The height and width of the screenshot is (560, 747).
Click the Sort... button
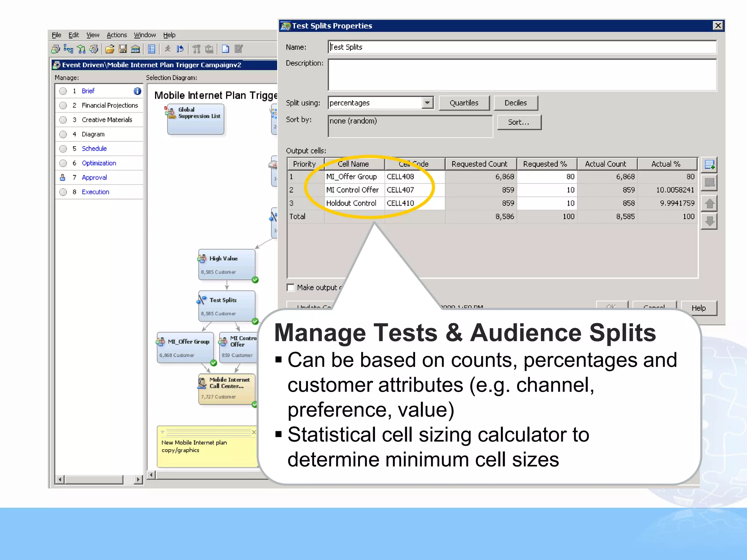[x=519, y=122]
